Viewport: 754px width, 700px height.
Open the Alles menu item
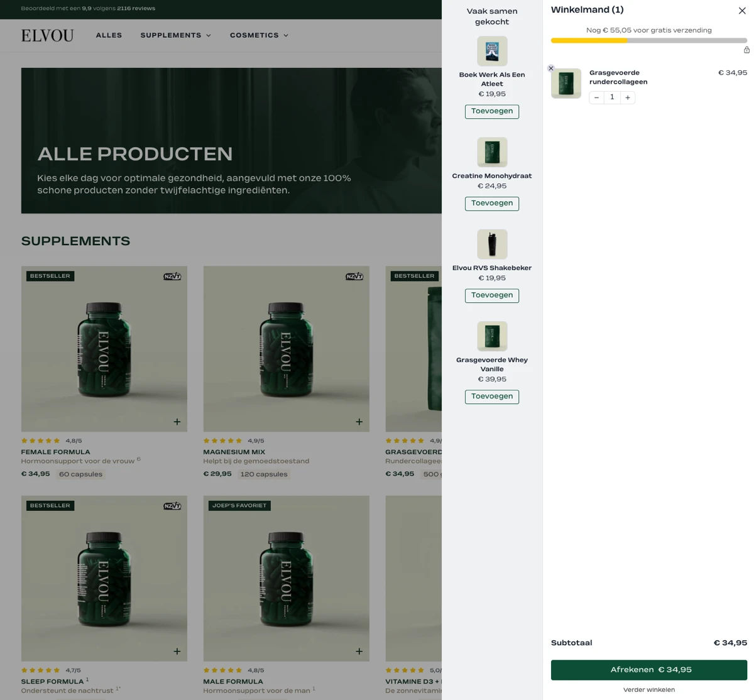(x=109, y=35)
